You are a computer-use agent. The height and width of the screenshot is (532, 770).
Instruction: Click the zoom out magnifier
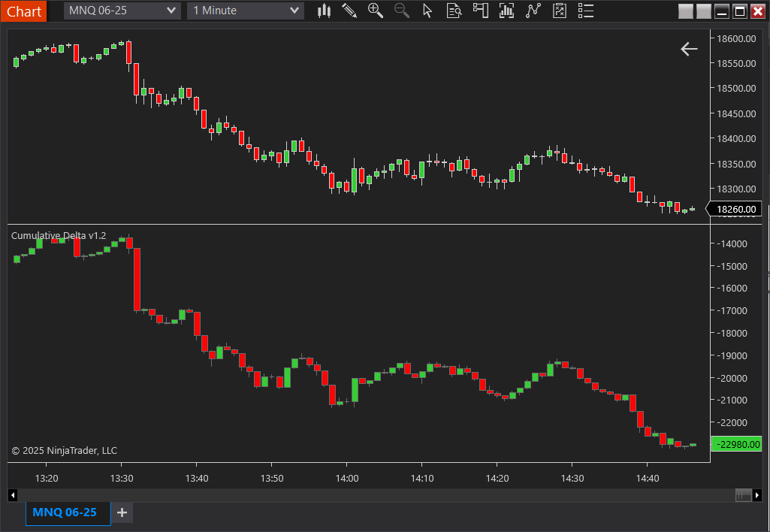(402, 11)
